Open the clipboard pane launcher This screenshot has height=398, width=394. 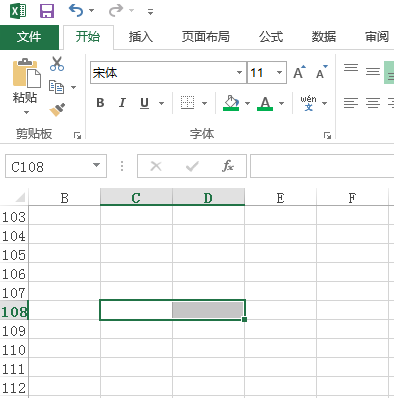77,135
